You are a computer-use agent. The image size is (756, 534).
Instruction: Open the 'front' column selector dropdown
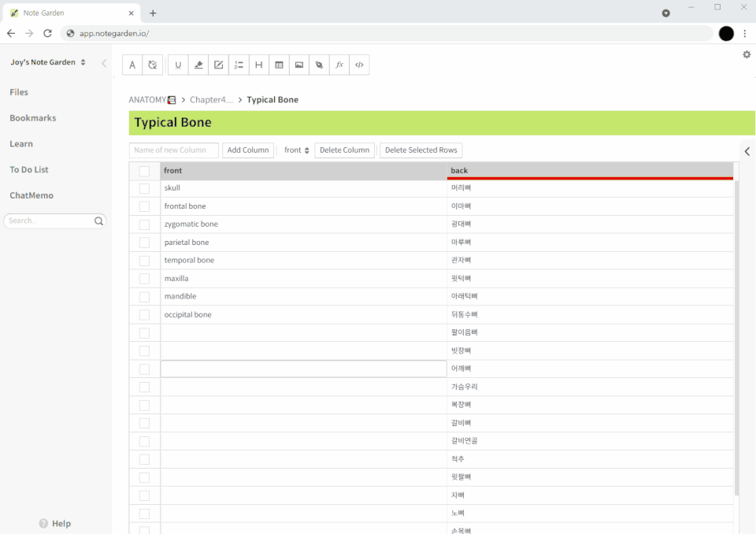click(x=297, y=150)
